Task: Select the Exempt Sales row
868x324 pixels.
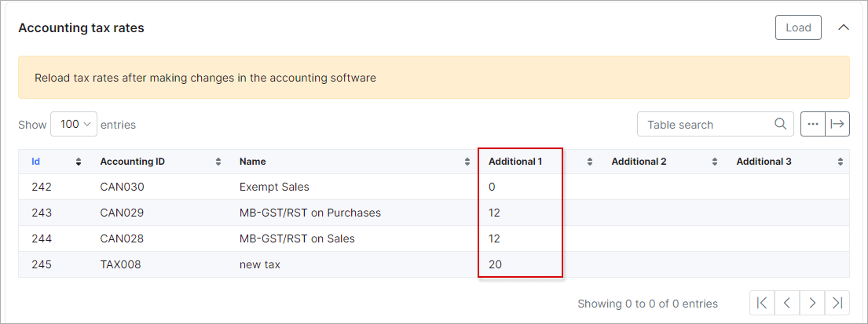Action: click(274, 187)
